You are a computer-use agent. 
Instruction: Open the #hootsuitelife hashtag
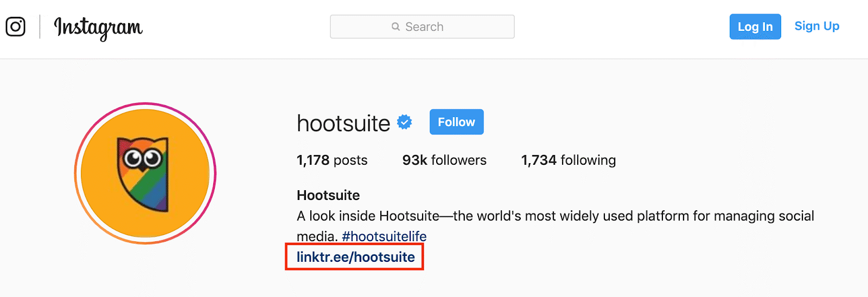384,237
